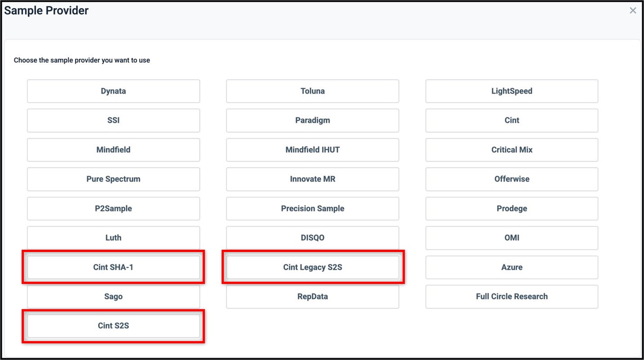Choose the highlighted Cint Legacy S2S provider
This screenshot has height=360, width=644.
click(x=313, y=267)
